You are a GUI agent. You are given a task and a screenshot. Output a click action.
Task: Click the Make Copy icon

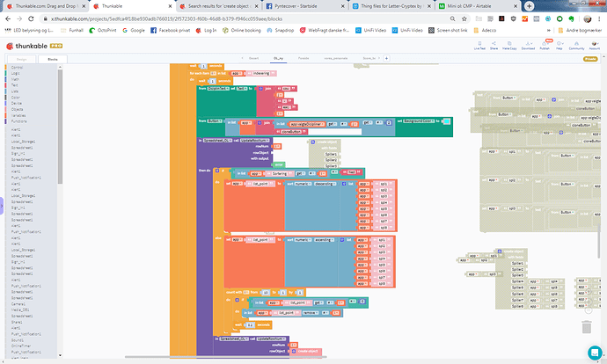pos(509,45)
